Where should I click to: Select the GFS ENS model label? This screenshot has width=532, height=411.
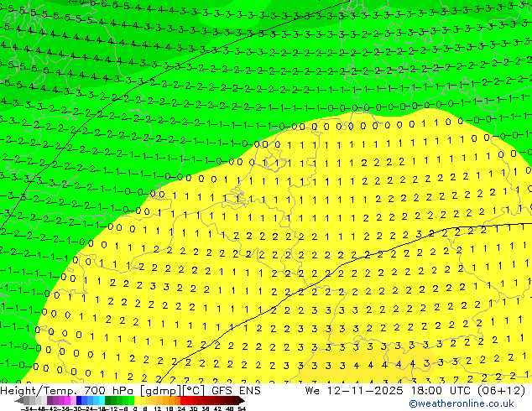coord(236,391)
